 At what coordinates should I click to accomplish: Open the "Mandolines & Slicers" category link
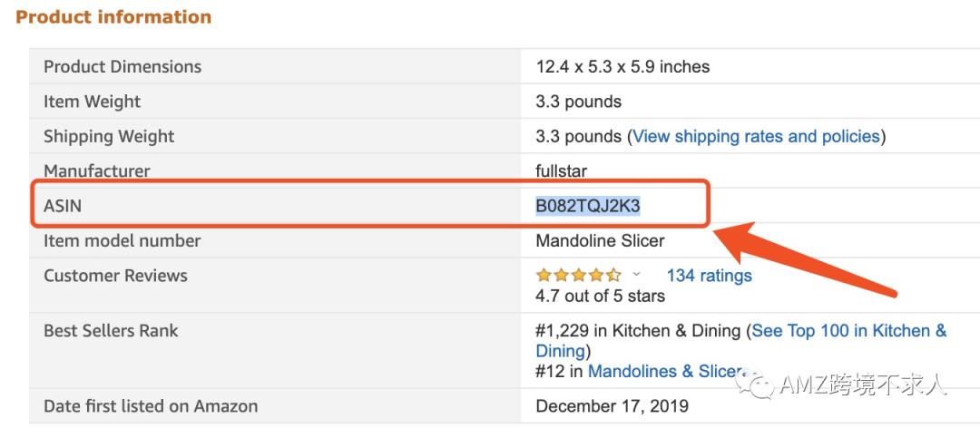pos(665,371)
